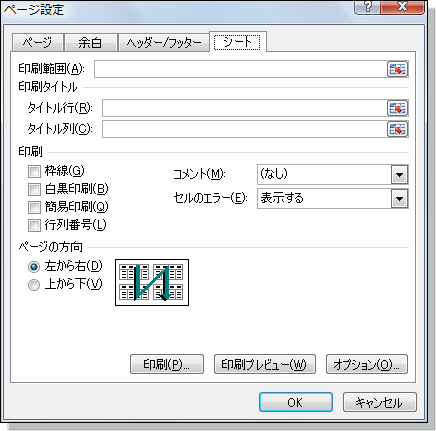Viewport: 436px width, 431px height.
Task: Open the 余白 tab
Action: tap(90, 43)
